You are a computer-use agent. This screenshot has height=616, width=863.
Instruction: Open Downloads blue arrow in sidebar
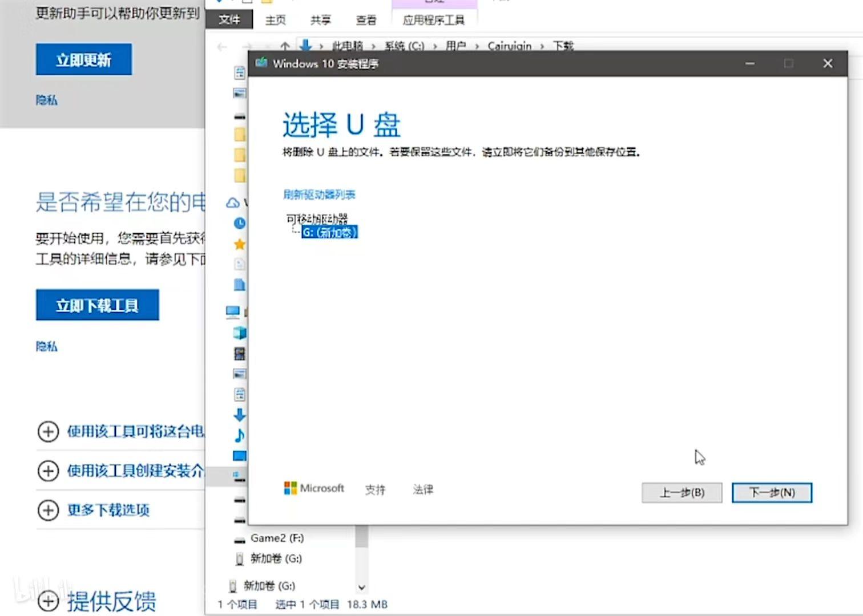[240, 415]
